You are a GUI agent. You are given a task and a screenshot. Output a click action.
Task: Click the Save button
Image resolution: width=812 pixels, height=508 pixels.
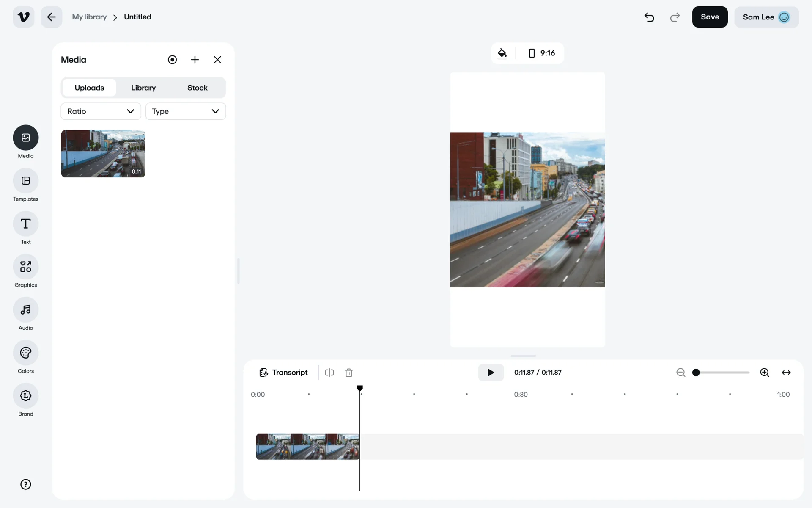click(709, 17)
